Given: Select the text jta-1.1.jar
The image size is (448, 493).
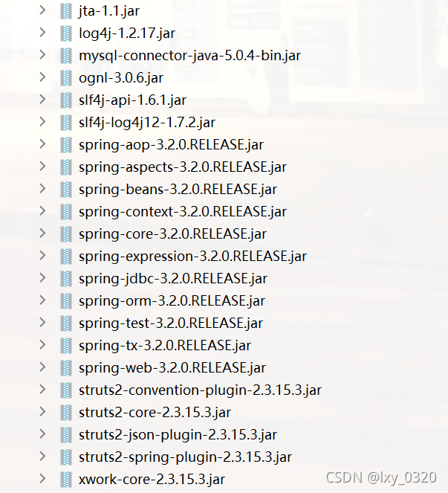Looking at the screenshot, I should click(x=109, y=11).
